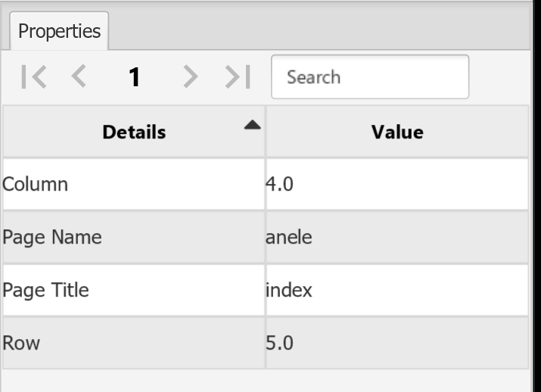
Task: Click the Search input field
Action: tap(369, 77)
